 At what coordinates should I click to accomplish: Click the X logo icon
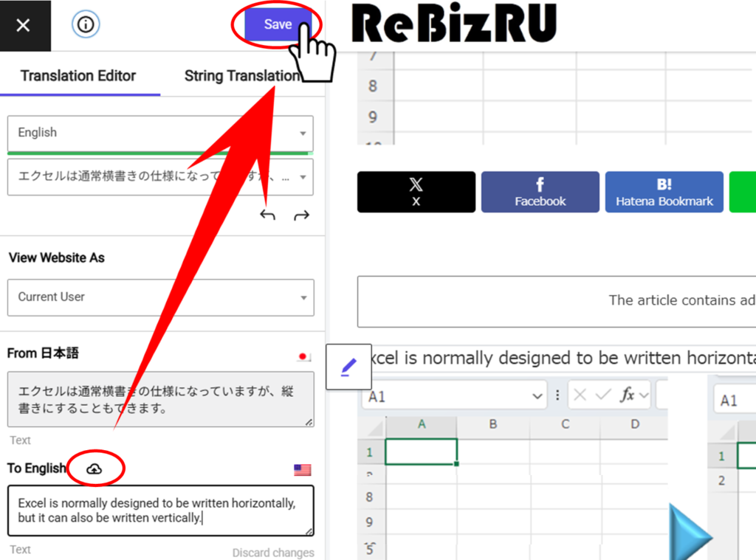416,184
